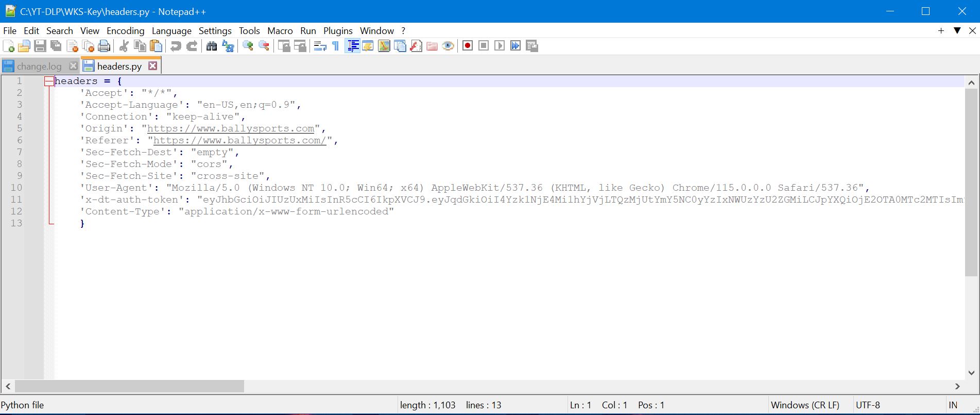The image size is (980, 415).
Task: Print the document using the printer icon
Action: tap(104, 46)
